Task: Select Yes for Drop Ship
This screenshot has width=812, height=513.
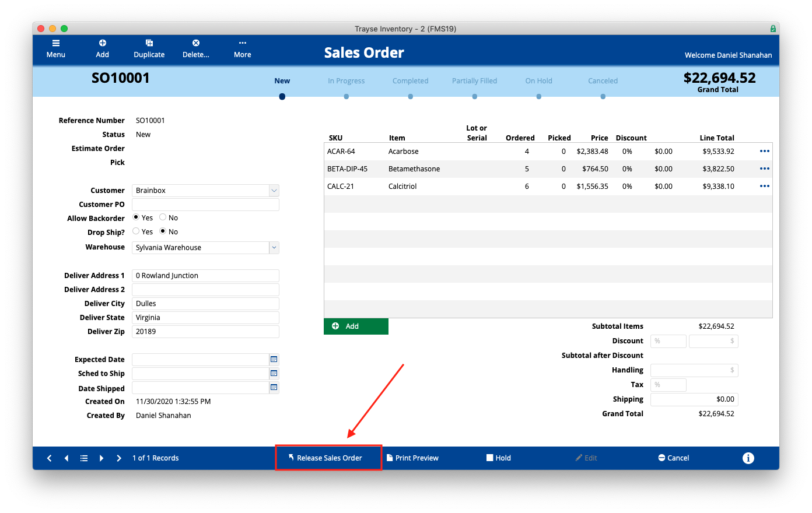Action: click(136, 231)
